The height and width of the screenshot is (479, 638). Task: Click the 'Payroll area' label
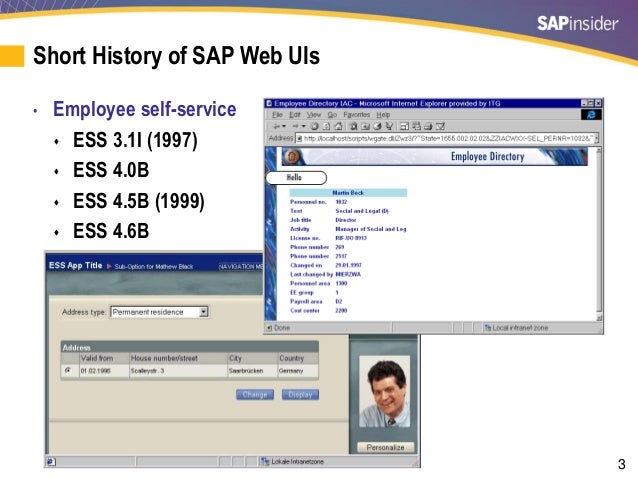pos(306,301)
